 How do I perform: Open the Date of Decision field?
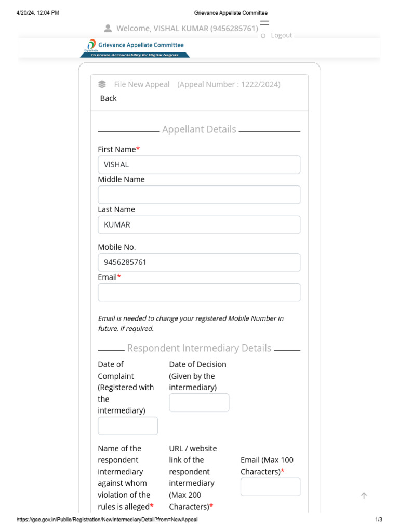[199, 403]
